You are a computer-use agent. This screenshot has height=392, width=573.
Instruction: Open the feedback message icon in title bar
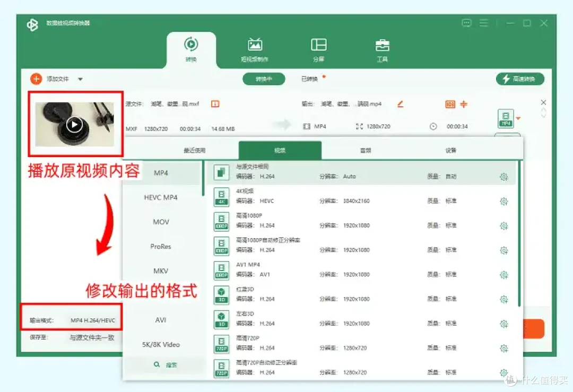467,23
